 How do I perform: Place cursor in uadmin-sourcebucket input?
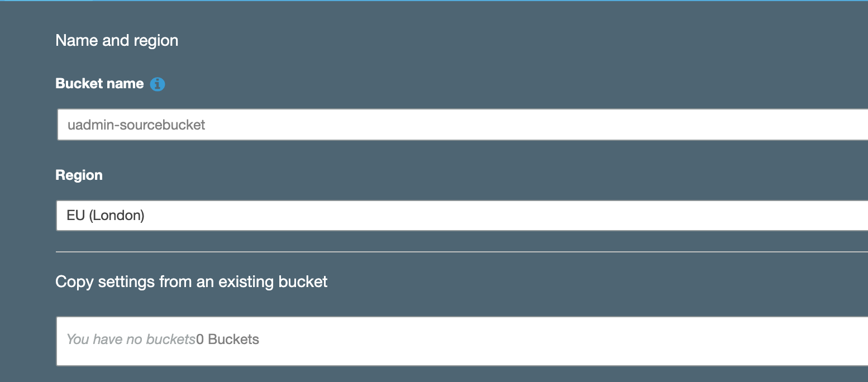click(279, 124)
